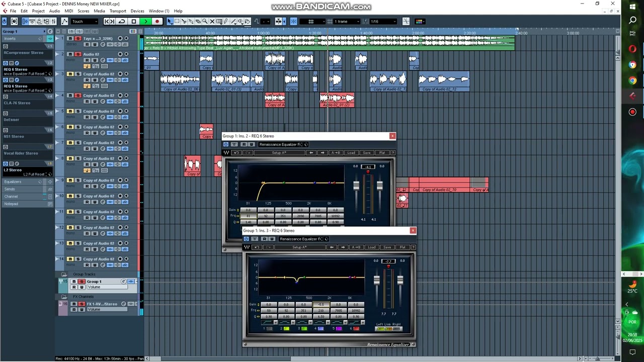This screenshot has height=362, width=644.
Task: Toggle the Cycle loop transport button
Action: tap(122, 21)
